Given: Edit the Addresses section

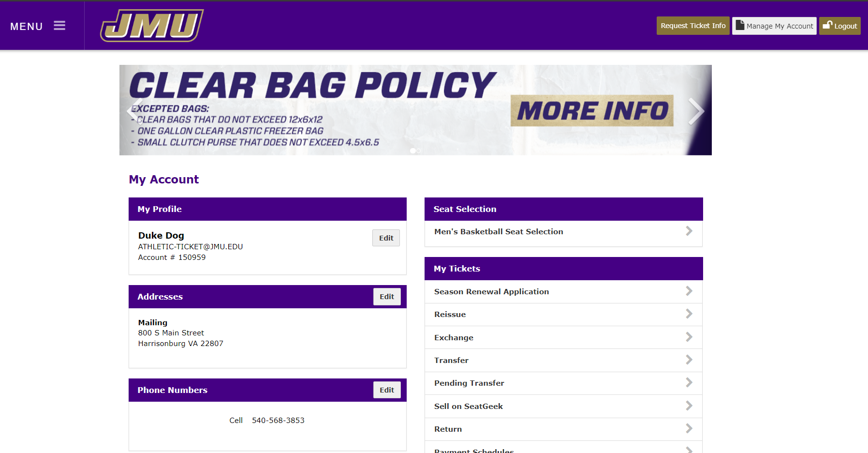Looking at the screenshot, I should (386, 297).
